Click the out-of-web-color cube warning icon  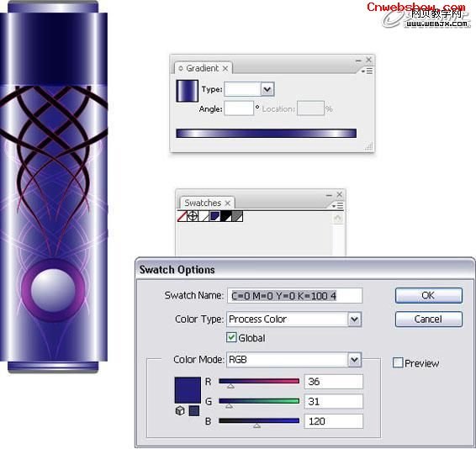(180, 411)
